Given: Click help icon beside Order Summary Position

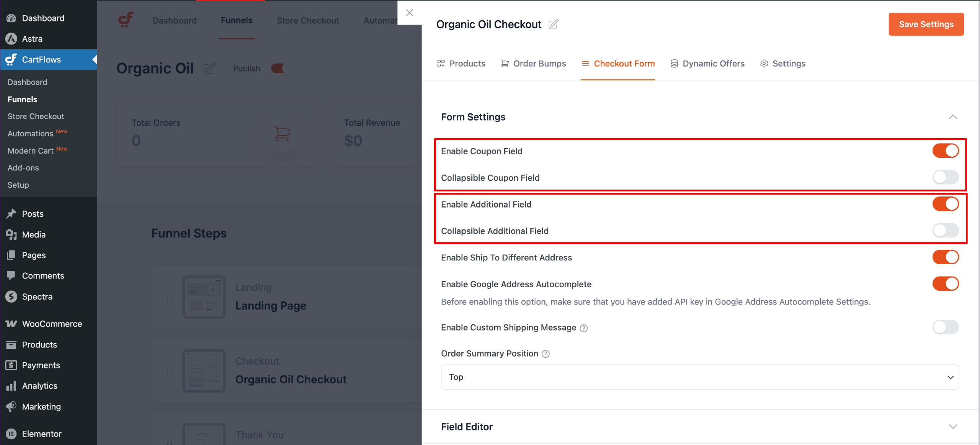Looking at the screenshot, I should tap(546, 354).
